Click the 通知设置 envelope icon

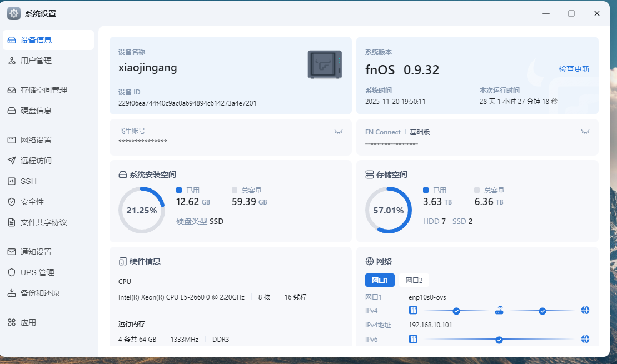(12, 252)
